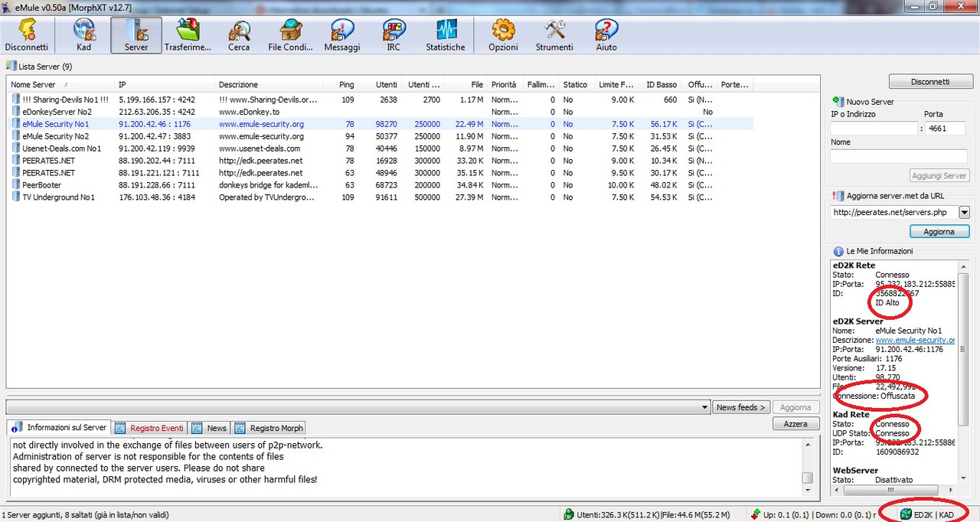Click the 176.103.48.36 : 4184 IP cell

coord(157,197)
